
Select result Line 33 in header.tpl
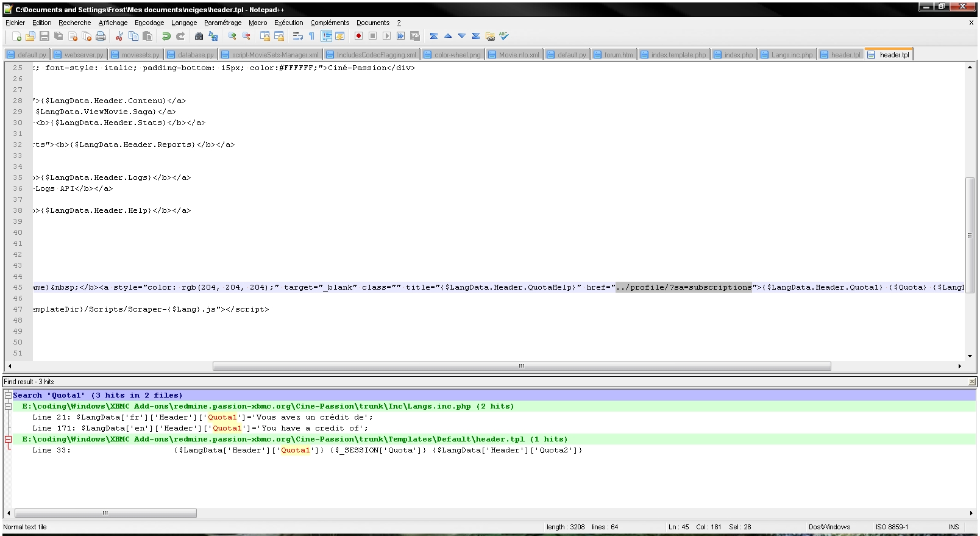[307, 450]
